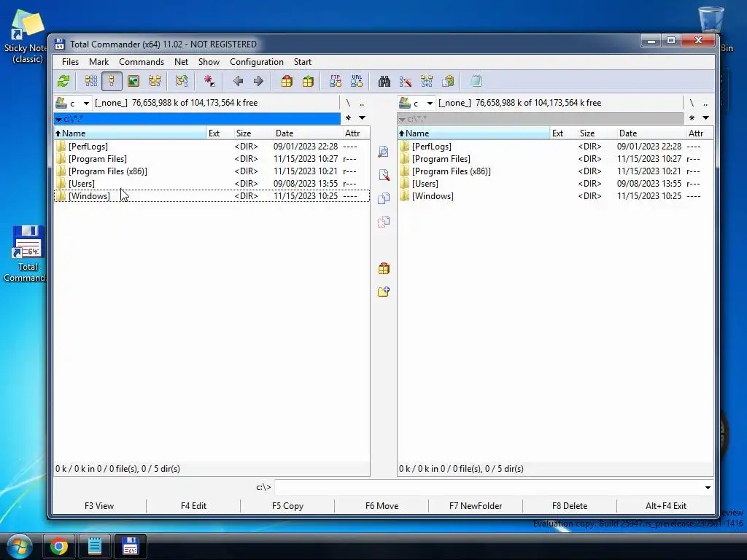Click the copy names to clipboard icon

click(x=448, y=81)
